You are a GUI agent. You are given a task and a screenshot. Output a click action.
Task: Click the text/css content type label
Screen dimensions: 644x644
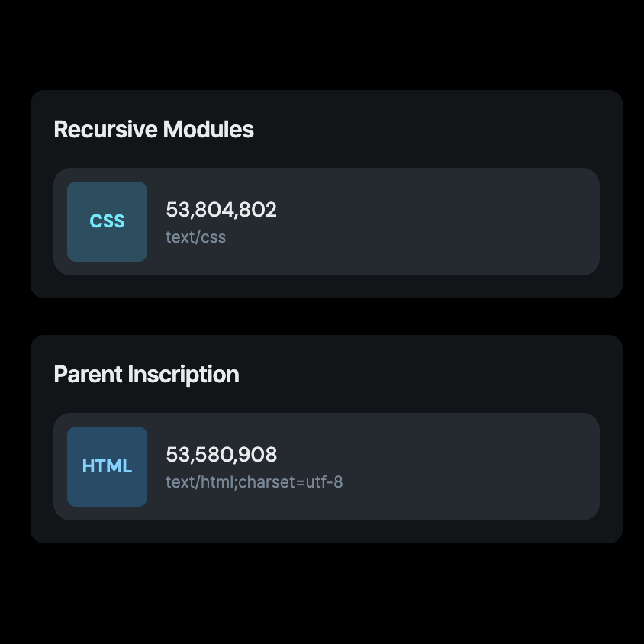click(196, 237)
